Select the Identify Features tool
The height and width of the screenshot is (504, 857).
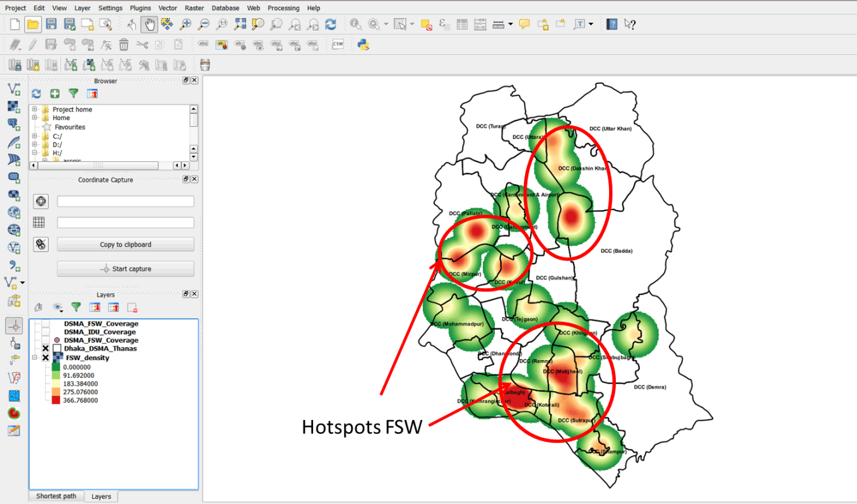(x=356, y=24)
